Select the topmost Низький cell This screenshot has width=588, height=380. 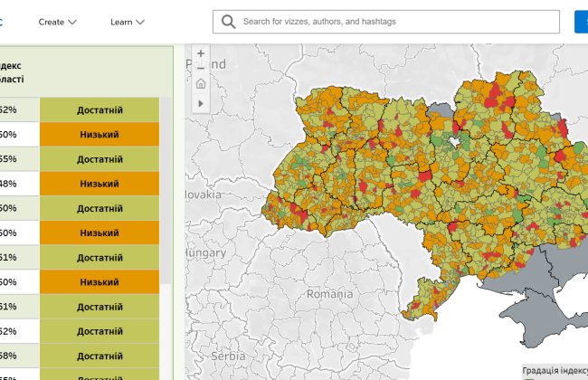coord(100,135)
